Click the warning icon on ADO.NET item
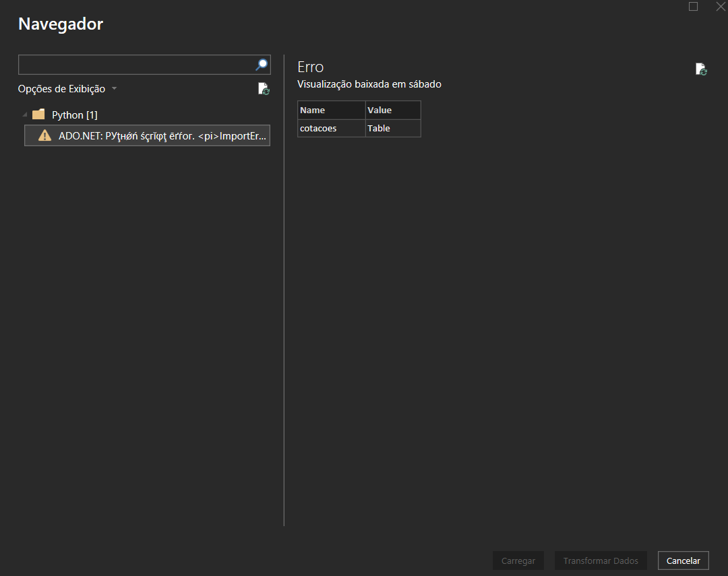This screenshot has width=728, height=576. click(x=44, y=135)
